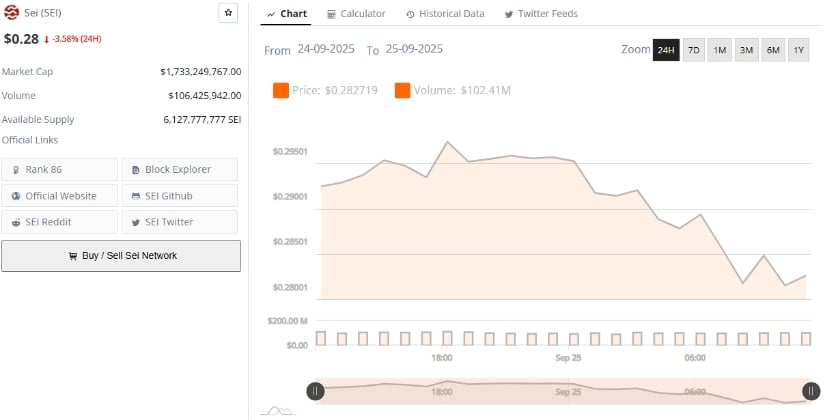Open the Block Explorer link
The image size is (825, 420).
(180, 169)
